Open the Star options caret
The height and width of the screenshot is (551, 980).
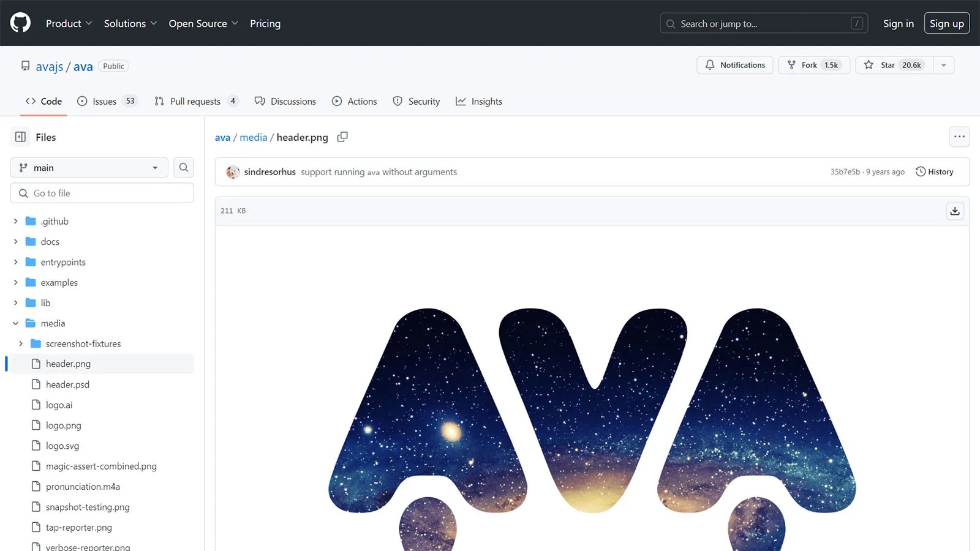coord(943,65)
